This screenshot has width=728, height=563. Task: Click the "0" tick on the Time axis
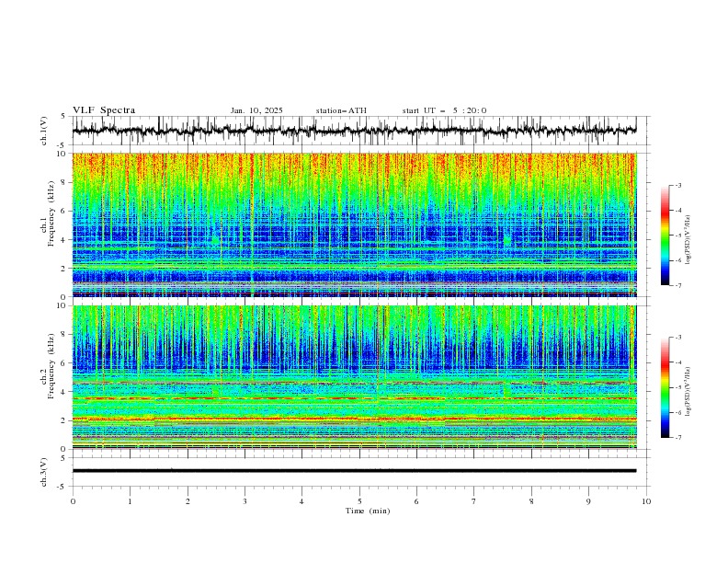point(73,501)
